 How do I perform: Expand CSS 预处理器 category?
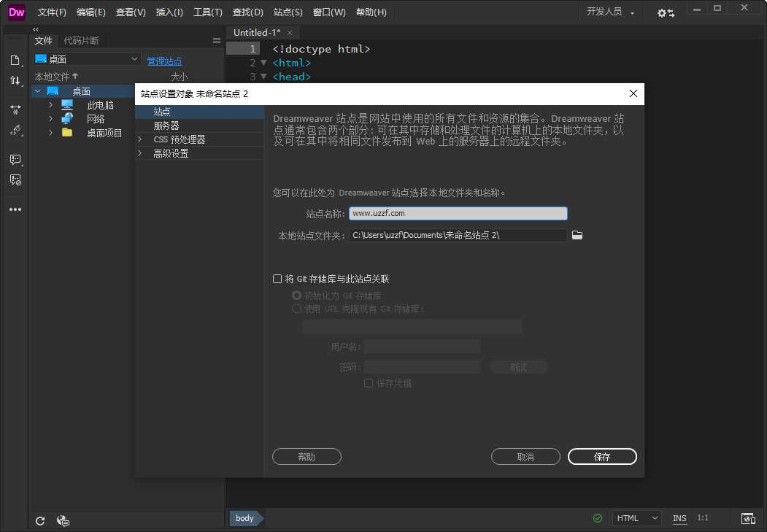pyautogui.click(x=140, y=139)
